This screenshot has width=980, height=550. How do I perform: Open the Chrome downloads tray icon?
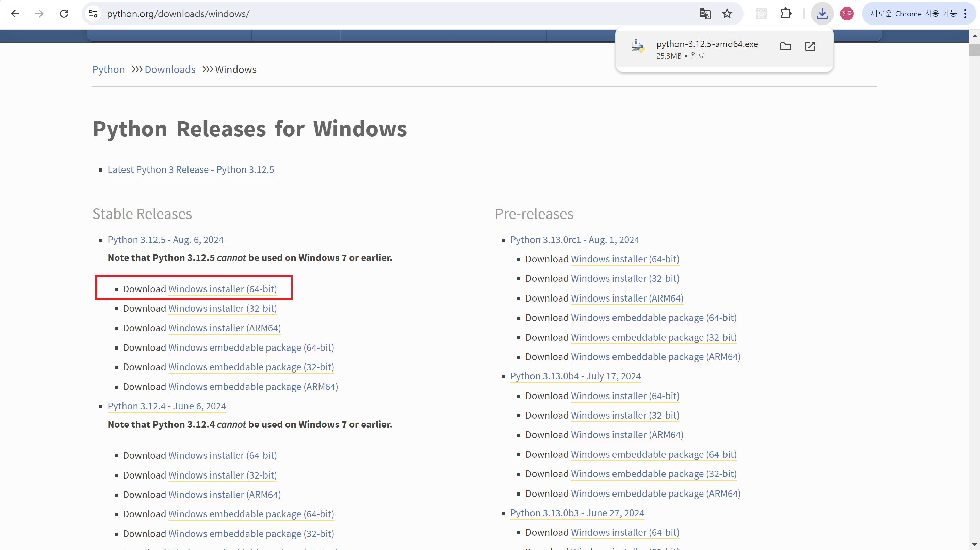tap(822, 14)
